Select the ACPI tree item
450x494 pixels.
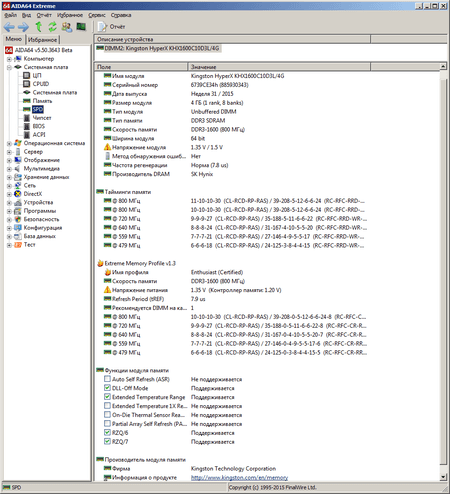tap(39, 135)
